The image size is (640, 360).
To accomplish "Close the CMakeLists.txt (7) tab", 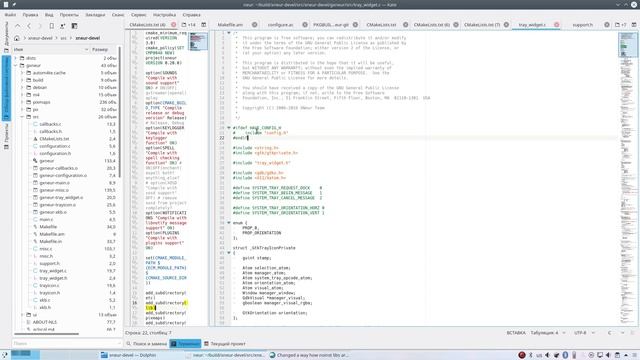I will tap(506, 25).
